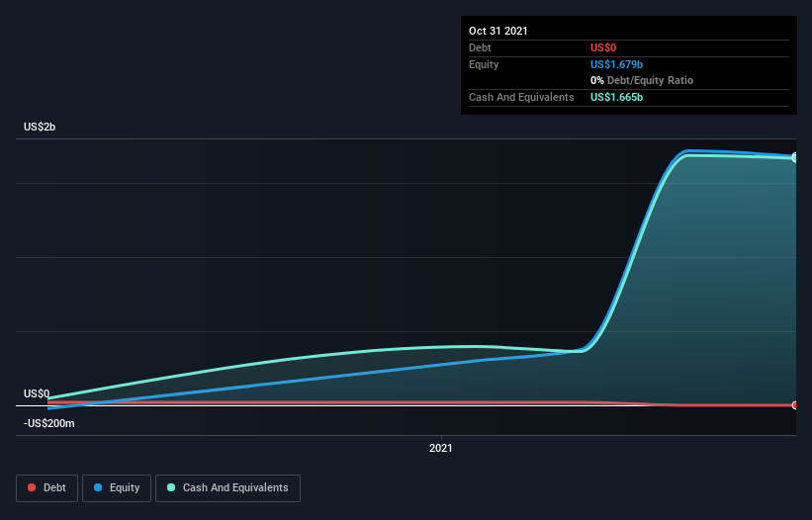
Task: Select the red Debt endpoint marker on chart
Action: click(x=794, y=405)
